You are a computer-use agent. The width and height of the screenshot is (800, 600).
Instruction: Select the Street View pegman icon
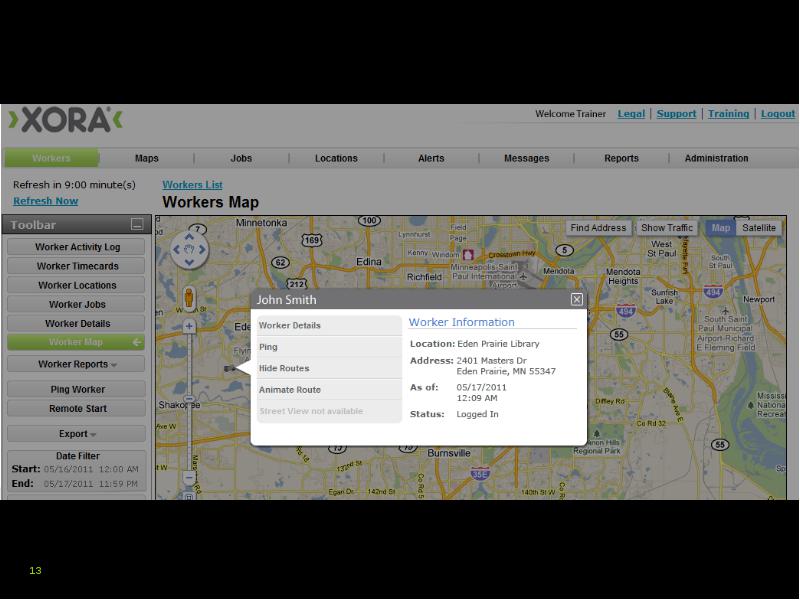pyautogui.click(x=189, y=297)
